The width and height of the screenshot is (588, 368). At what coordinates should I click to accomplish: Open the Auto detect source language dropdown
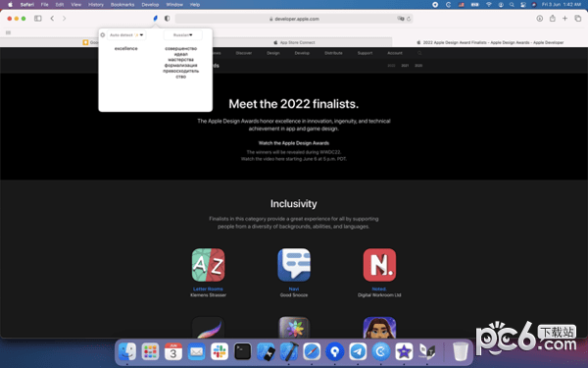pos(126,35)
